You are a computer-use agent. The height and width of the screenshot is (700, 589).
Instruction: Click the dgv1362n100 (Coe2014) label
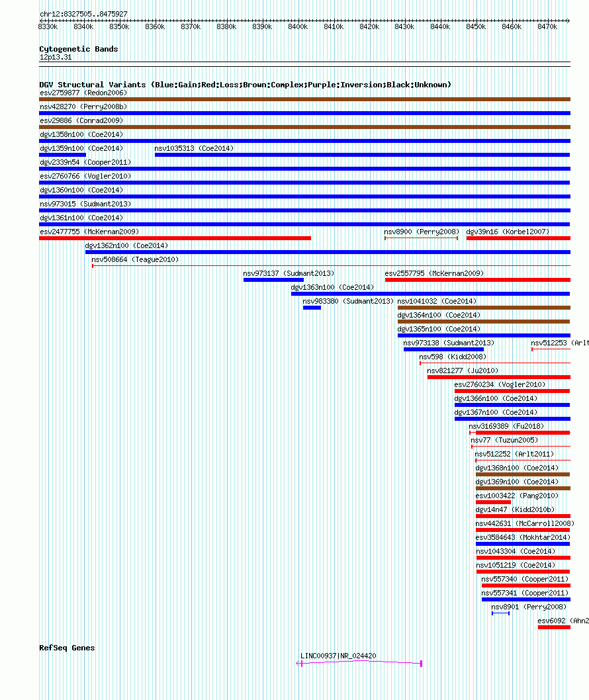(127, 245)
